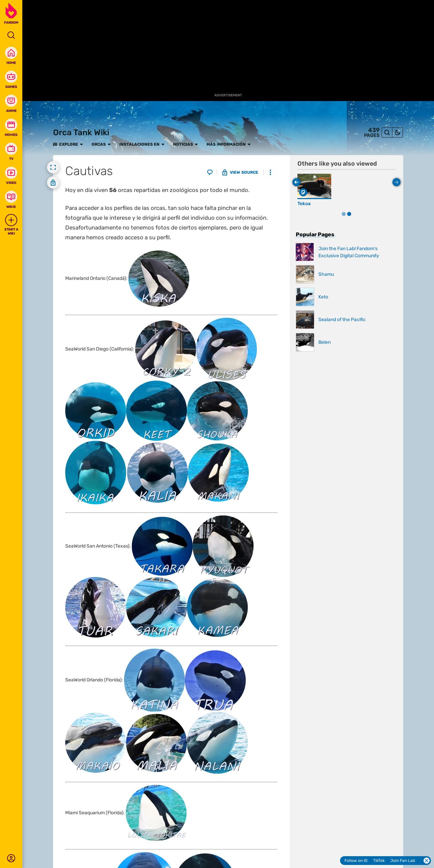Open the Fandom logo home

[x=11, y=14]
